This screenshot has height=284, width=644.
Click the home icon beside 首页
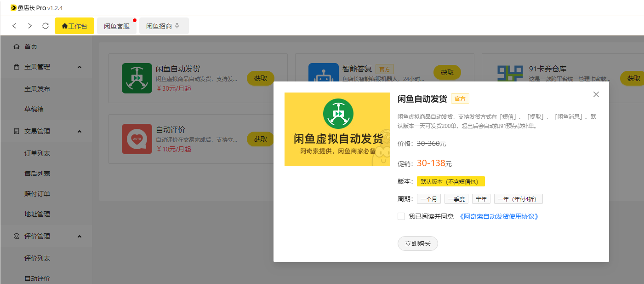(17, 46)
